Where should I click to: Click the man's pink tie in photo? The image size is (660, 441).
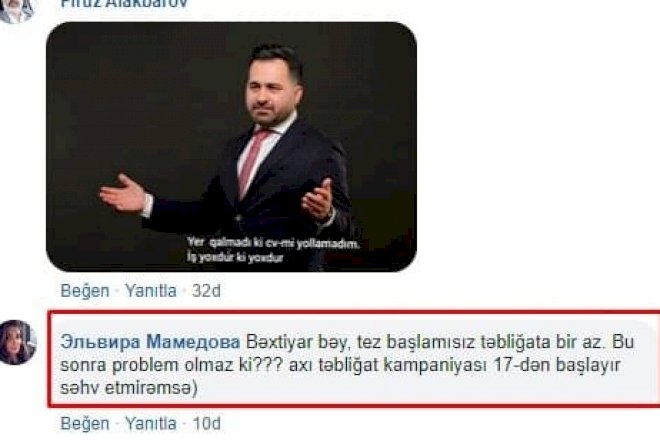[253, 162]
